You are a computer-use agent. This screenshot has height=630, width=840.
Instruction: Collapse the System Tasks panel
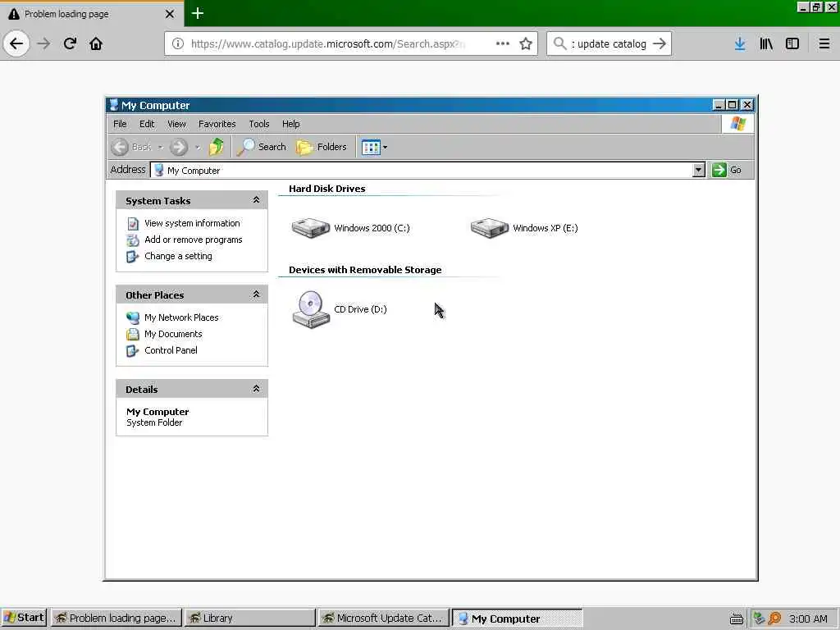coord(256,200)
